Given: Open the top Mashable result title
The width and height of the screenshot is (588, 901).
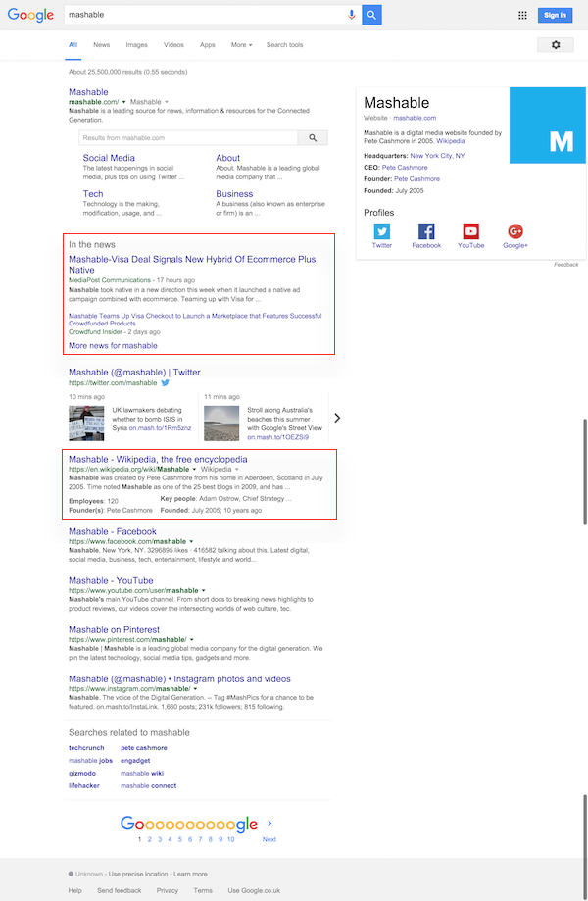Looking at the screenshot, I should tap(88, 92).
